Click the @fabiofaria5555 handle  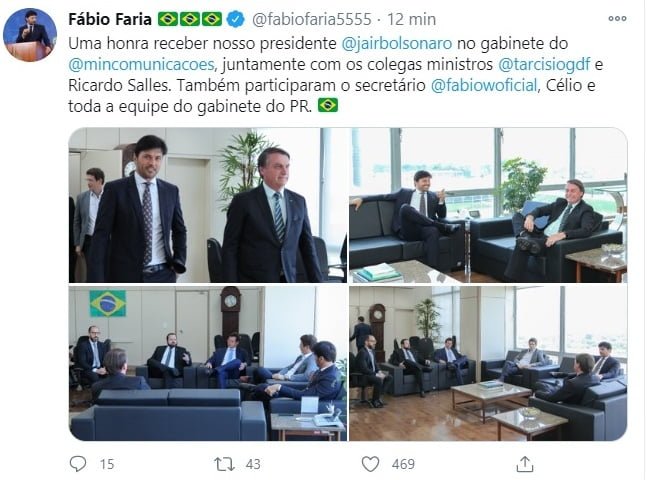312,19
